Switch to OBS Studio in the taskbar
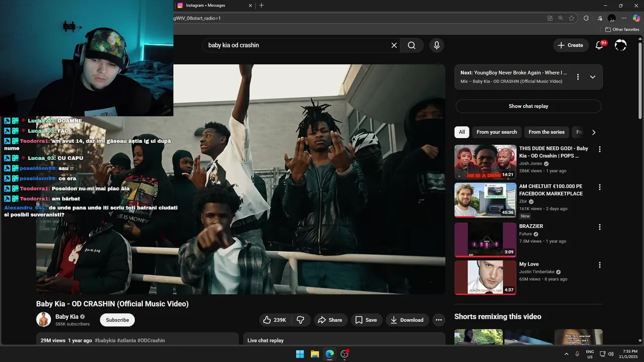The width and height of the screenshot is (644, 362). (x=345, y=354)
